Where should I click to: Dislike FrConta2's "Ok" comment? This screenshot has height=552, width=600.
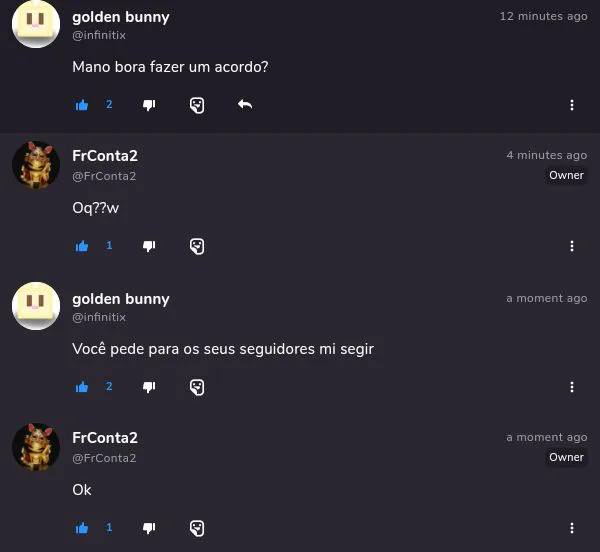149,528
